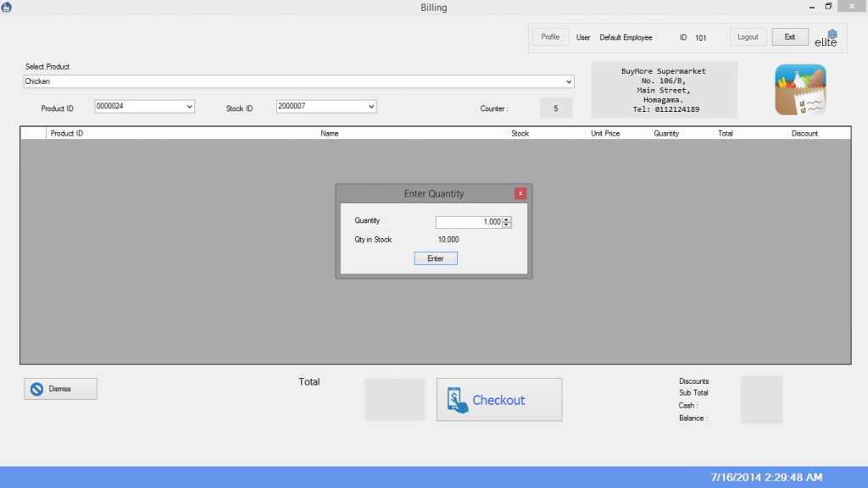
Task: Open the Product ID dropdown
Action: pos(189,107)
